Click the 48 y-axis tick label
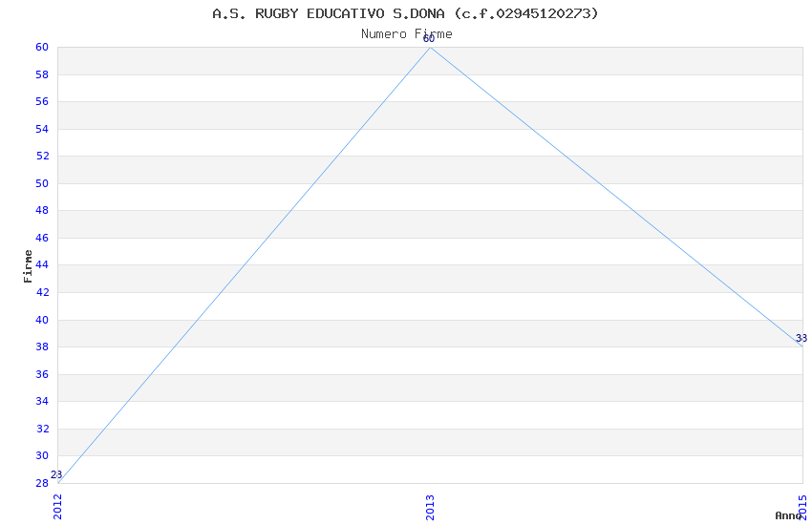Image resolution: width=812 pixels, height=525 pixels. coord(42,210)
